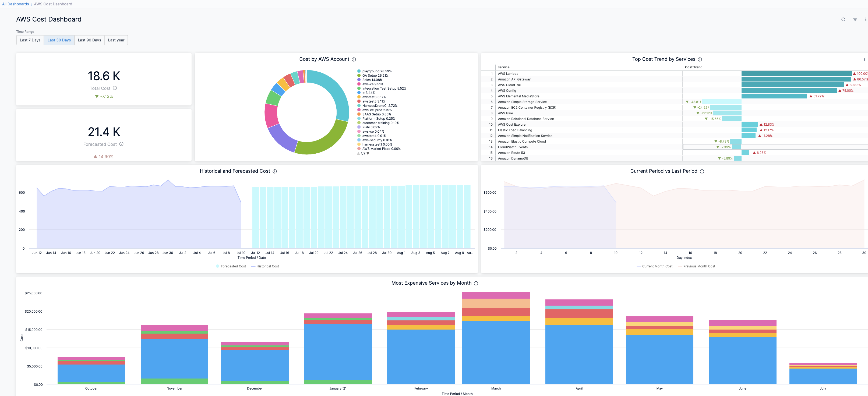Go to next page of account legend
The height and width of the screenshot is (396, 868).
click(368, 153)
